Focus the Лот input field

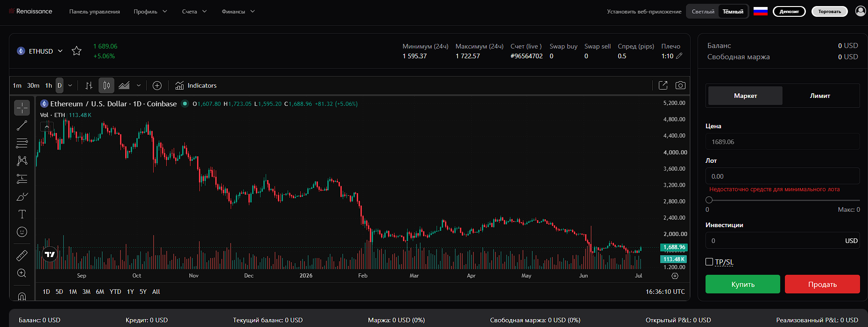point(783,176)
